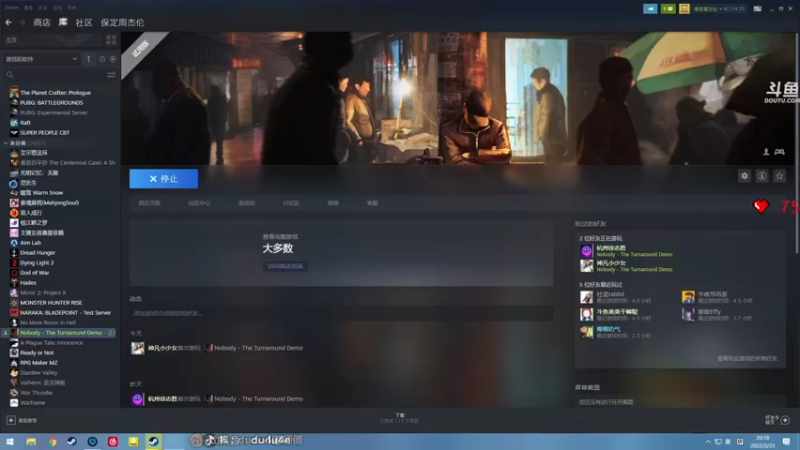Screen dimensions: 800x450
Task: Open the Steam menu in the title bar
Action: (x=12, y=8)
